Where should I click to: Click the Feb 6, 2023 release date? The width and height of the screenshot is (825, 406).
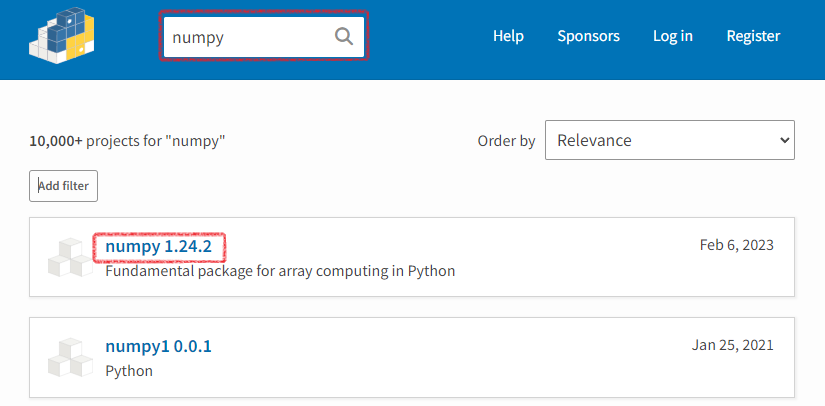(737, 245)
